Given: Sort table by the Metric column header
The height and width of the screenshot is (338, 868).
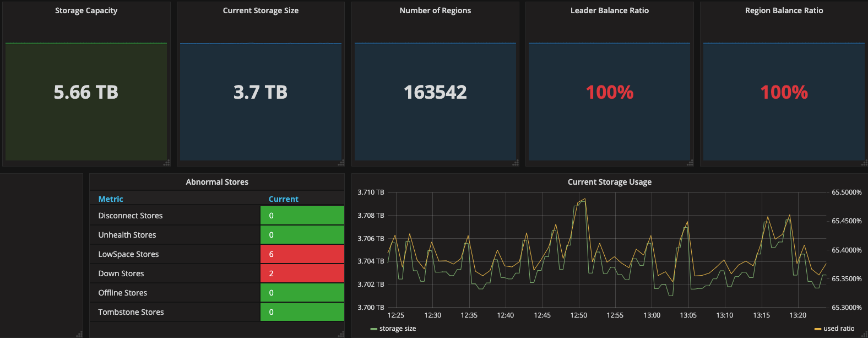Looking at the screenshot, I should point(111,199).
